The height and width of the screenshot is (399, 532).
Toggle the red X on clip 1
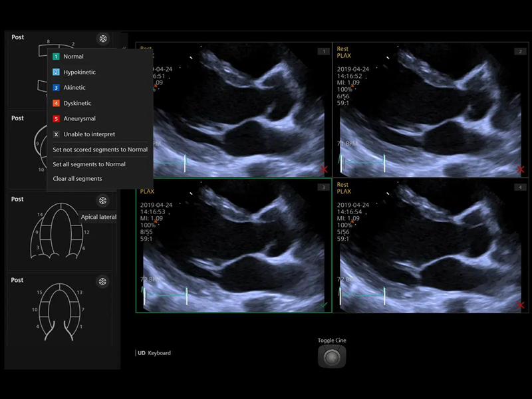(x=324, y=170)
